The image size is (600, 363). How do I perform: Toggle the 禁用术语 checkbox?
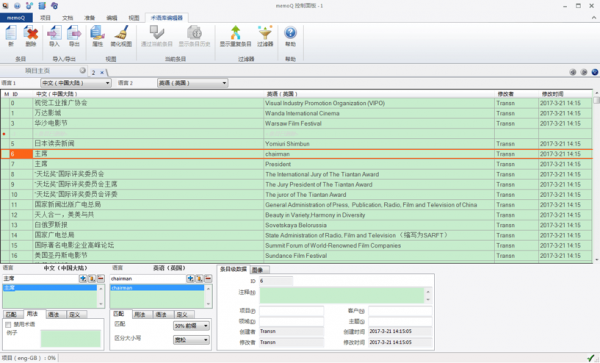point(8,325)
